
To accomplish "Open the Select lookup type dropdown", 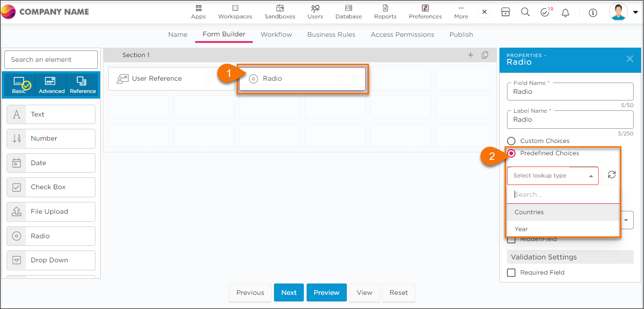I will [553, 175].
